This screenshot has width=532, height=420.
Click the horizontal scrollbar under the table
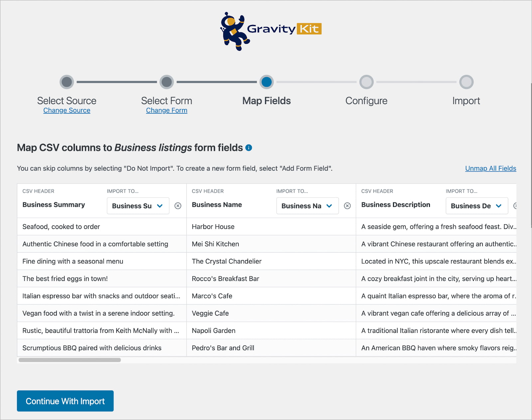point(70,360)
